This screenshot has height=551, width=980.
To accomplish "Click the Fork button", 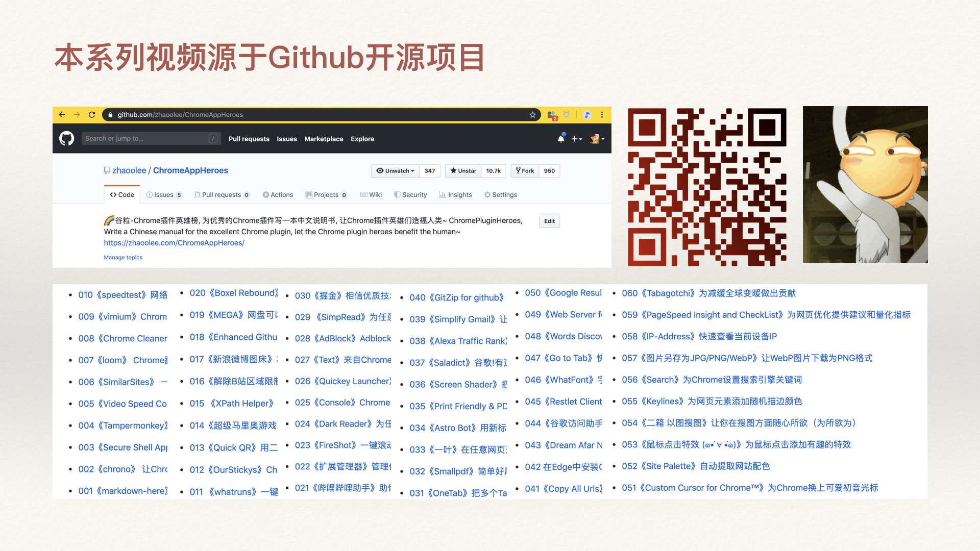I will click(x=525, y=171).
